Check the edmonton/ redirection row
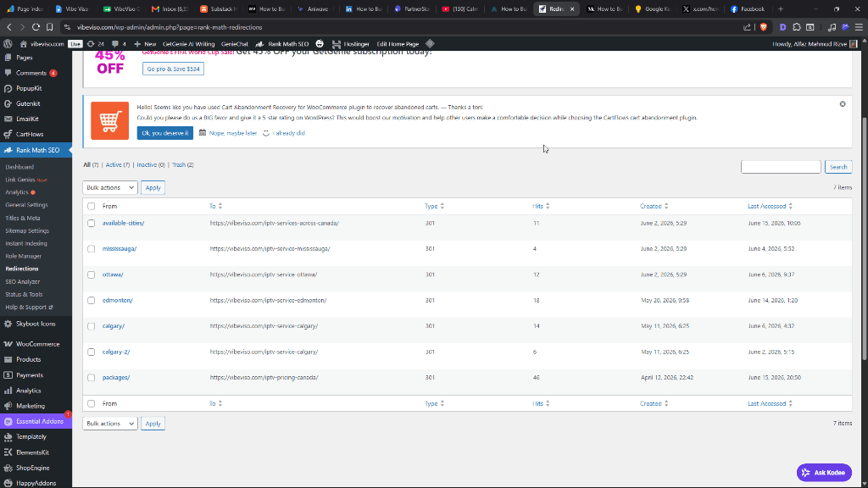868x488 pixels. [x=92, y=301]
